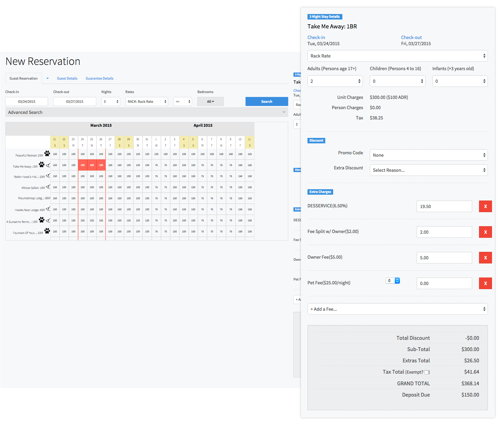Switch to the Guest Reservation tab
This screenshot has height=426, width=504.
(x=24, y=78)
